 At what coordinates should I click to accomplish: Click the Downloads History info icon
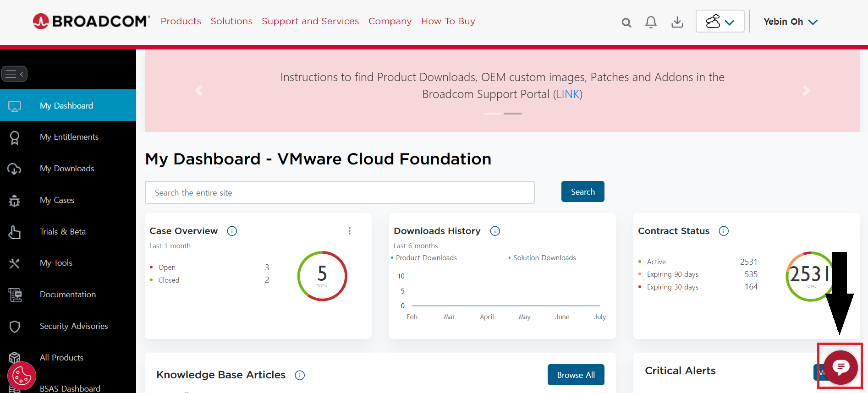click(x=495, y=231)
